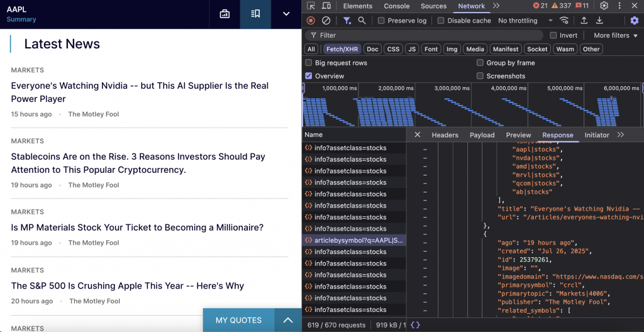The width and height of the screenshot is (644, 332).
Task: Stop recording the network log
Action: click(x=311, y=21)
